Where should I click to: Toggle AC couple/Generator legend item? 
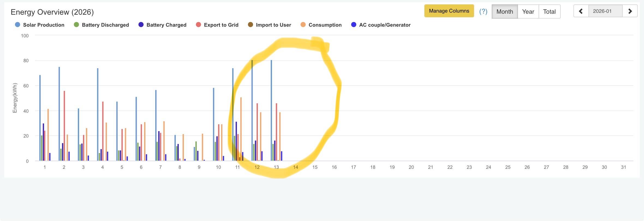[381, 25]
